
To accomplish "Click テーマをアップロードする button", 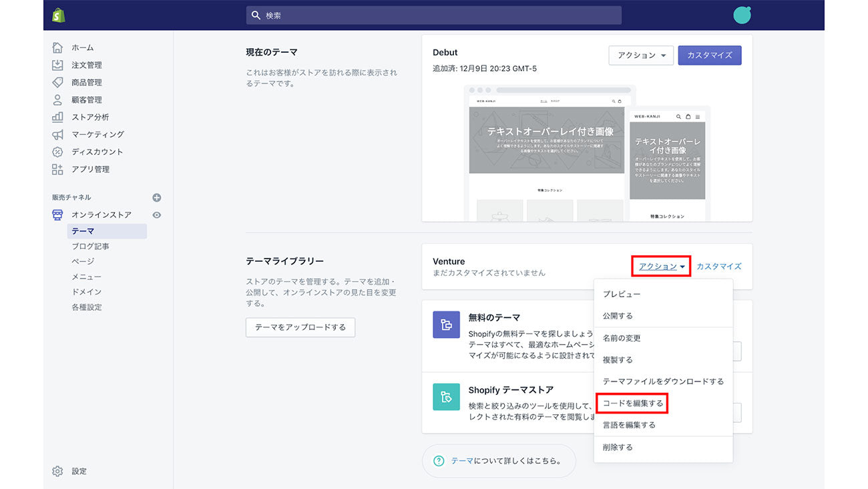I will pos(300,327).
